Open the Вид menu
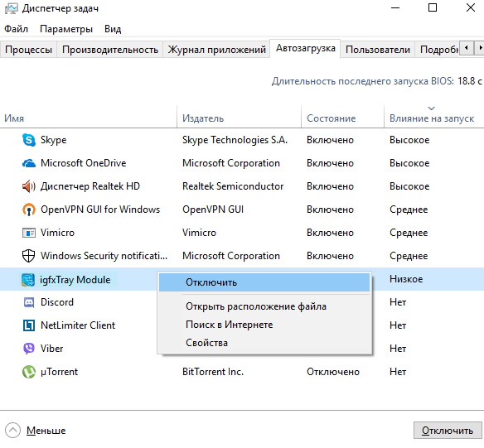This screenshot has width=484, height=448. 113,29
